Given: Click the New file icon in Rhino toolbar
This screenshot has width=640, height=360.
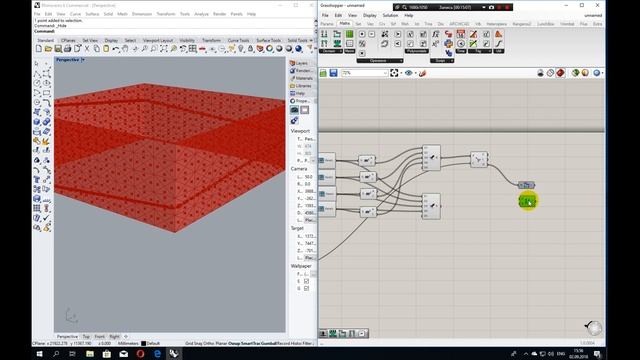Looking at the screenshot, I should pos(38,49).
